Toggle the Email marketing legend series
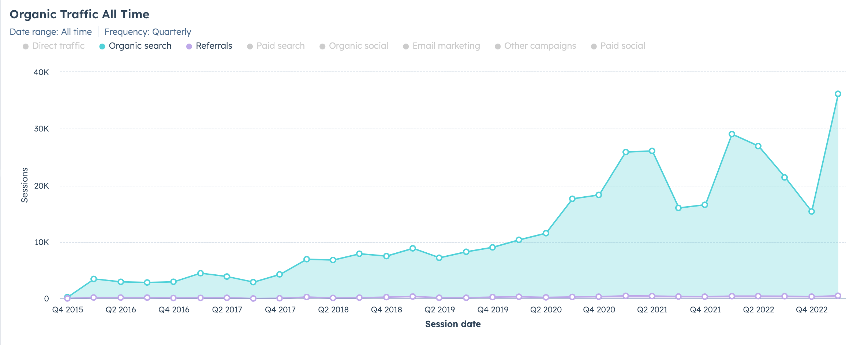Viewport: 868px width, 345px height. pos(441,46)
